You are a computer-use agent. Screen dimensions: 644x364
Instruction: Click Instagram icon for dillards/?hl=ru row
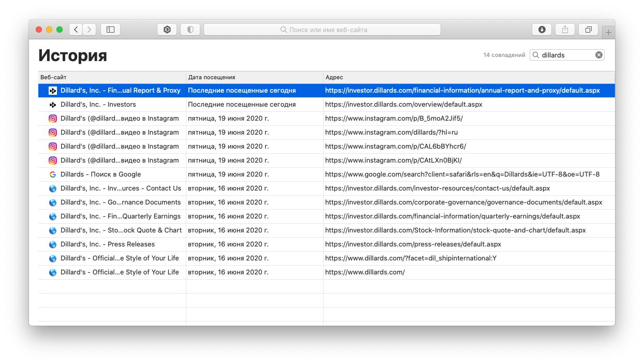[x=53, y=133]
